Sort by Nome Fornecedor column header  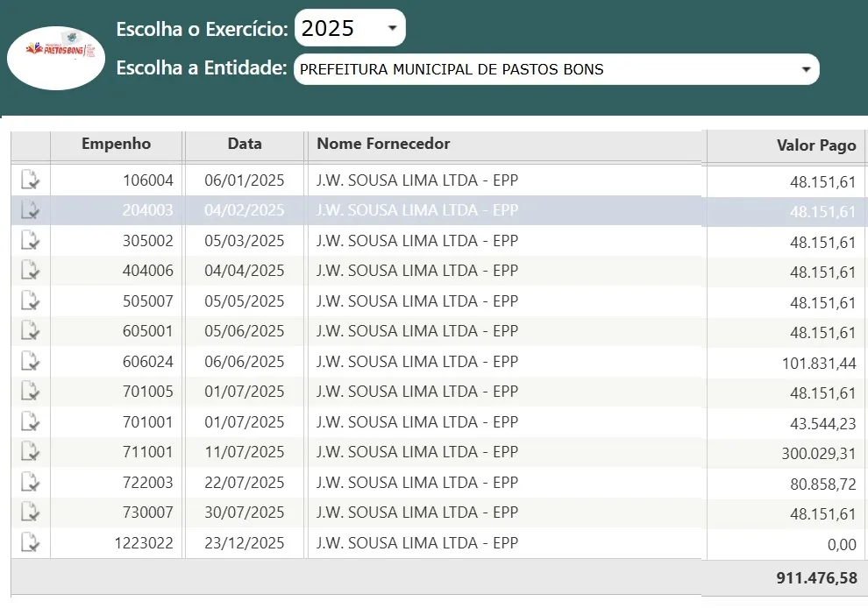point(383,145)
